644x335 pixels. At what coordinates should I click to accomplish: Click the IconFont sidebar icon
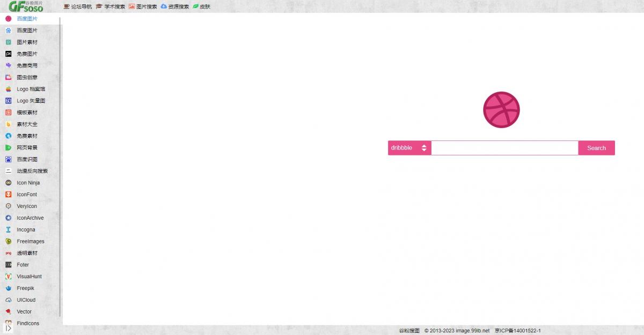coord(8,195)
